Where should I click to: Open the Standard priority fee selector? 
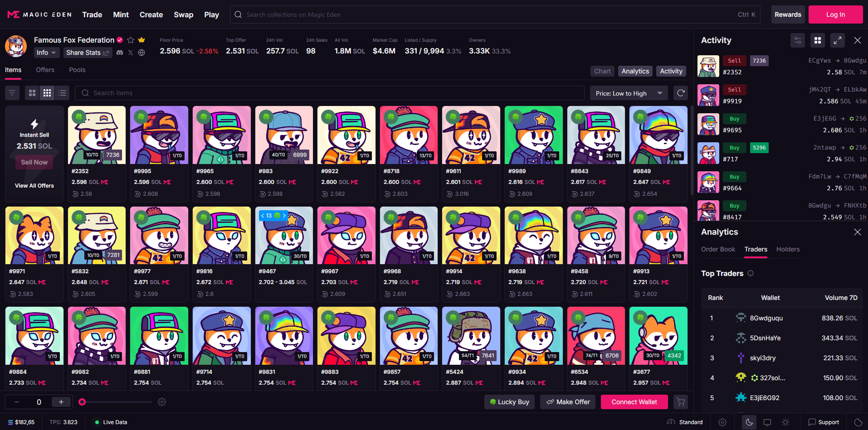685,422
